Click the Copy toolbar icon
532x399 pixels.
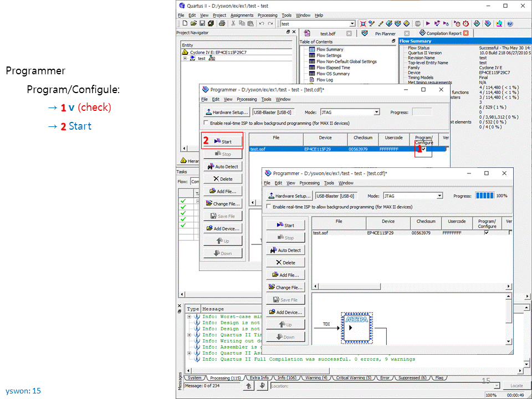point(242,23)
